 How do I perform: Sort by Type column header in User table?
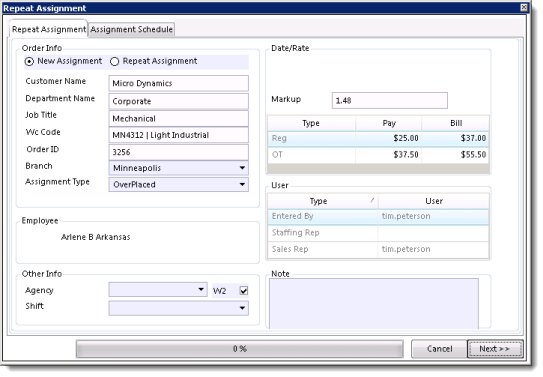pos(322,201)
